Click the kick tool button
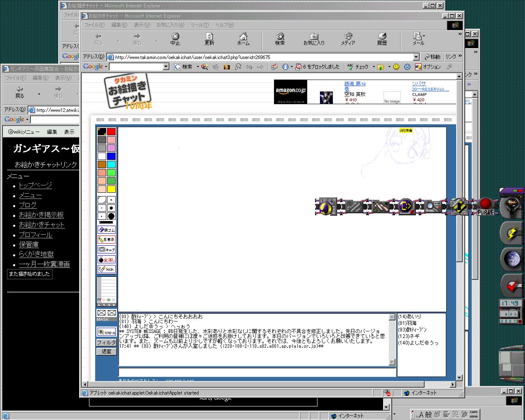The image size is (525, 420). tap(107, 269)
